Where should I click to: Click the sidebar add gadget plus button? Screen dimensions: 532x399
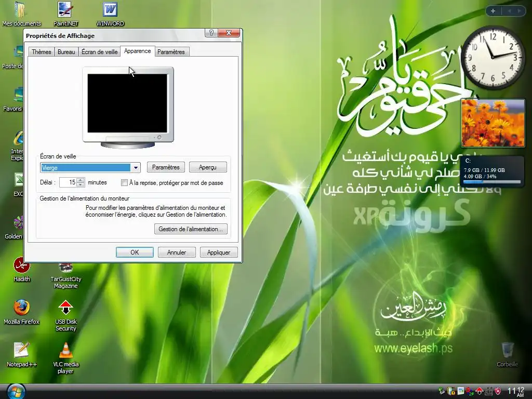point(493,11)
